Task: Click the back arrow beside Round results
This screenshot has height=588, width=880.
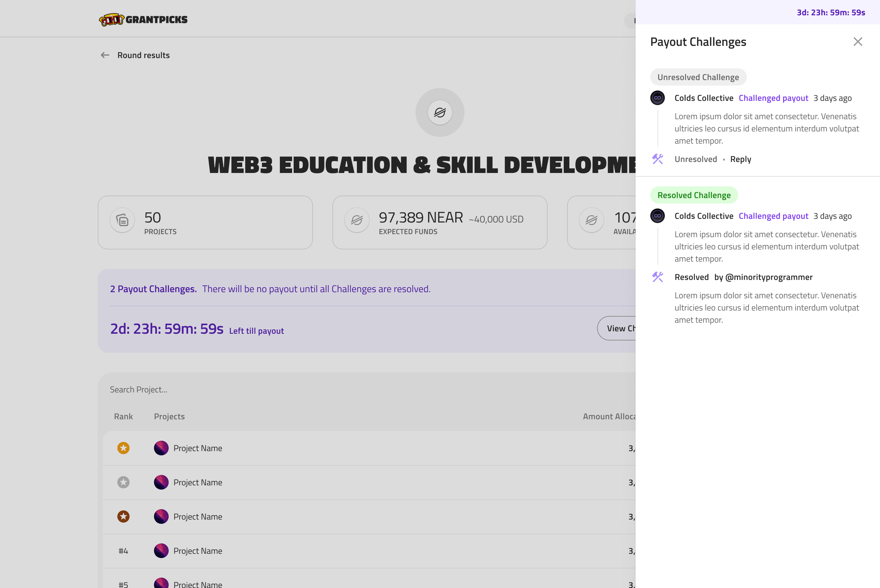Action: [105, 55]
